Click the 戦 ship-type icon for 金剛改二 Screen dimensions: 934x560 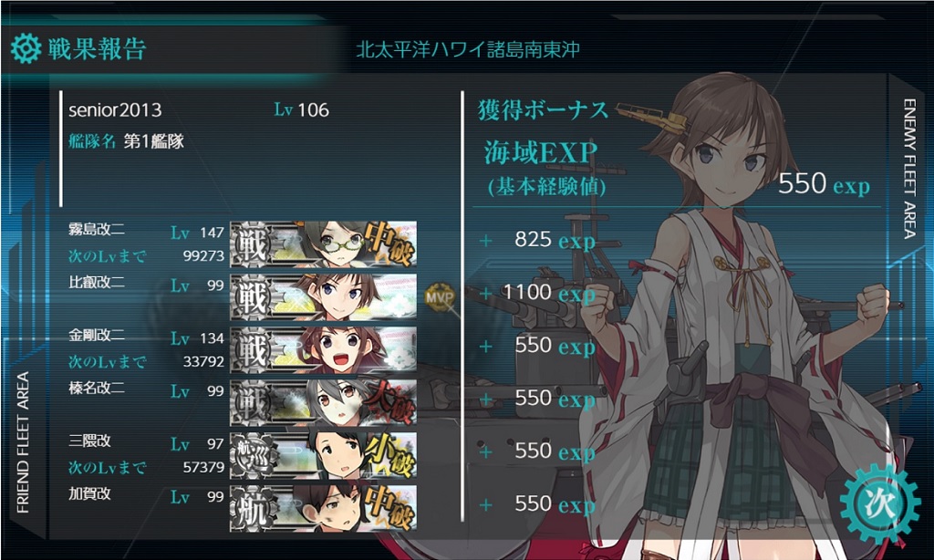coord(255,349)
